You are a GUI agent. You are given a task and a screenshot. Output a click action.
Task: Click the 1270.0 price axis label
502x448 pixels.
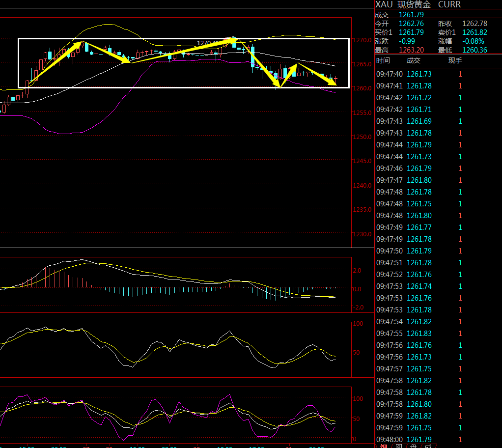(362, 40)
